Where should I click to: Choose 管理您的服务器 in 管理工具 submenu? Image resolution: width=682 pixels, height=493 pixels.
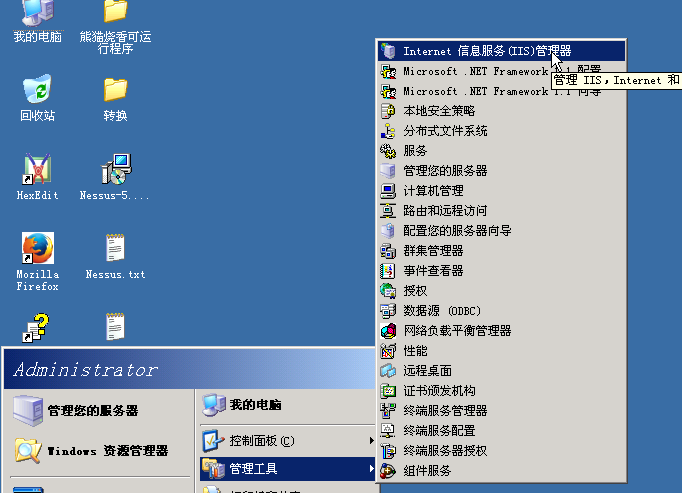[x=501, y=171]
